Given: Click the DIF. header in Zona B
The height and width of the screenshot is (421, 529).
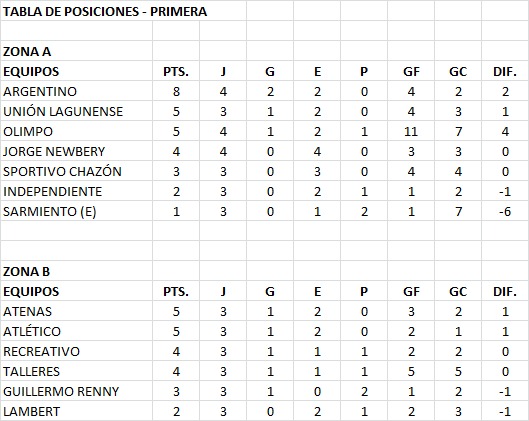Looking at the screenshot, I should pos(505,291).
